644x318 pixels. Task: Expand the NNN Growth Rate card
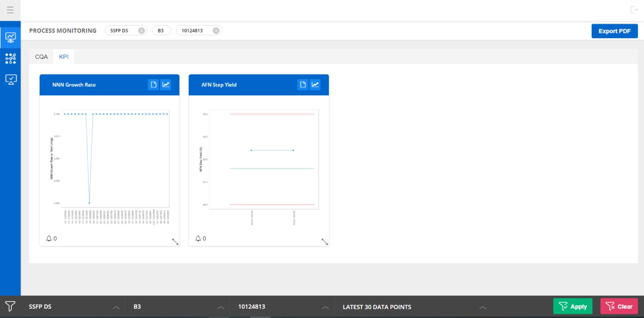point(175,242)
